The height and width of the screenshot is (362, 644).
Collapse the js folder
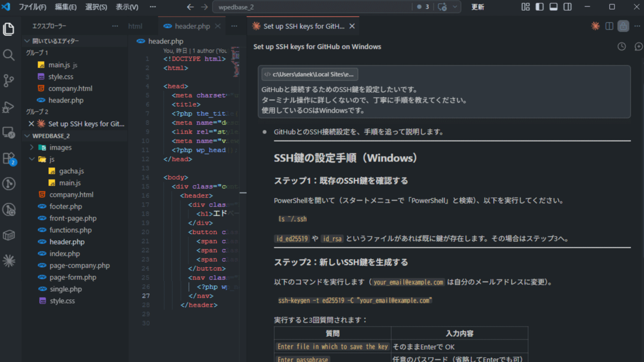pyautogui.click(x=75, y=159)
